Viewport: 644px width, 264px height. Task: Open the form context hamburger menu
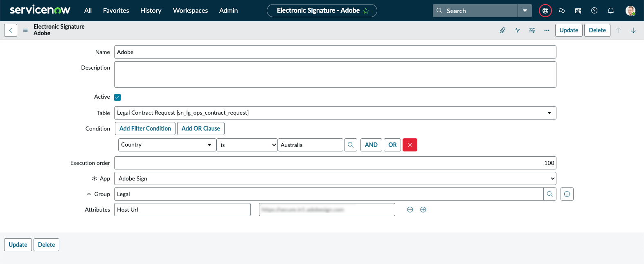(x=25, y=30)
